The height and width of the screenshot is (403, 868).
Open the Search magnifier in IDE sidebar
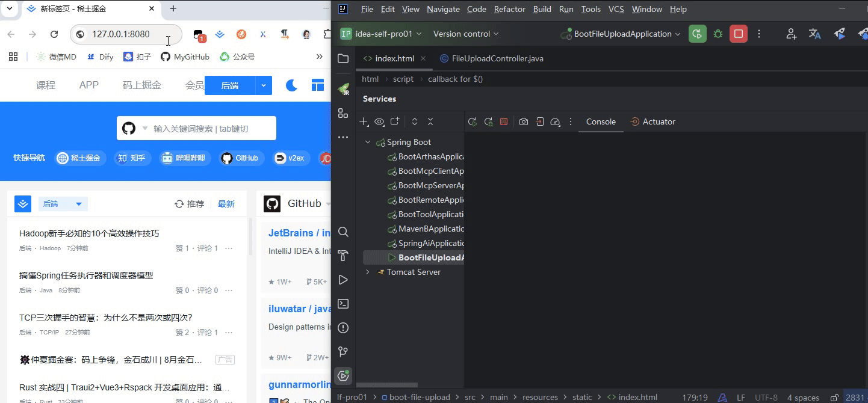pos(343,232)
